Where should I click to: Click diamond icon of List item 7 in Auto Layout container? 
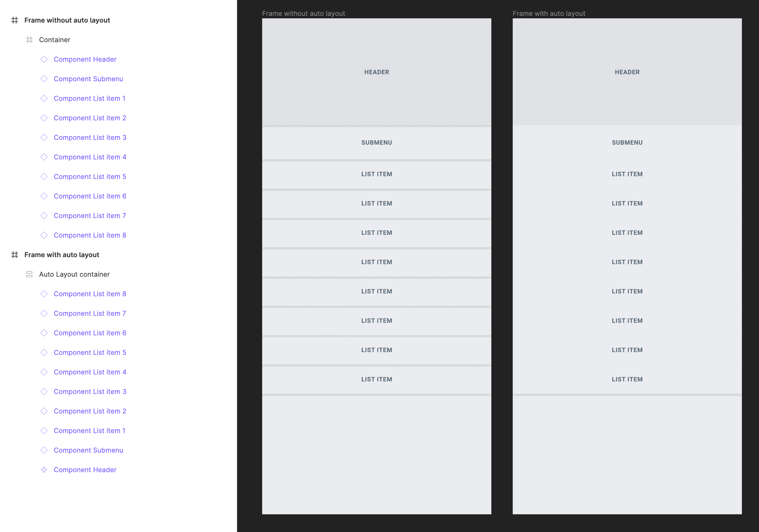click(x=44, y=313)
